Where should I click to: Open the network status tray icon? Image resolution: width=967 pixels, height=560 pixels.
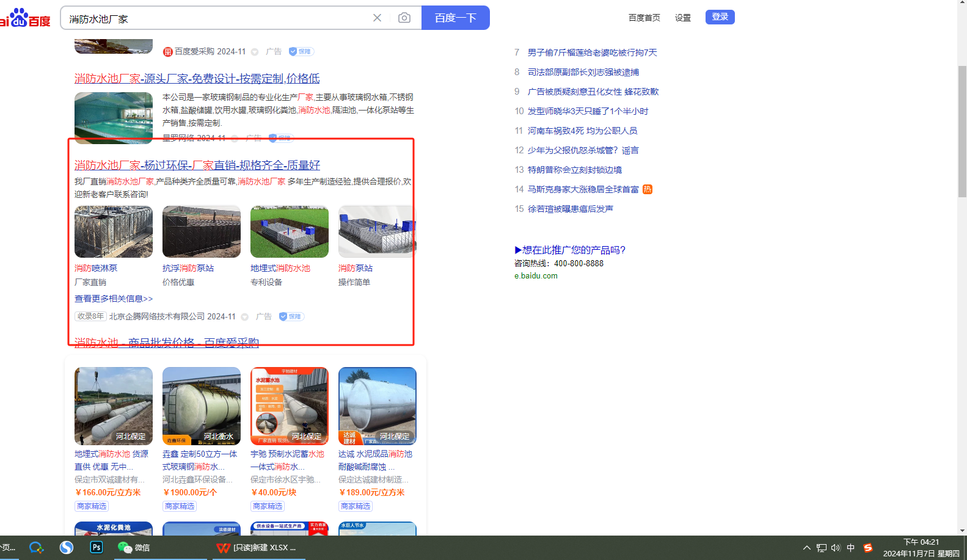click(822, 548)
